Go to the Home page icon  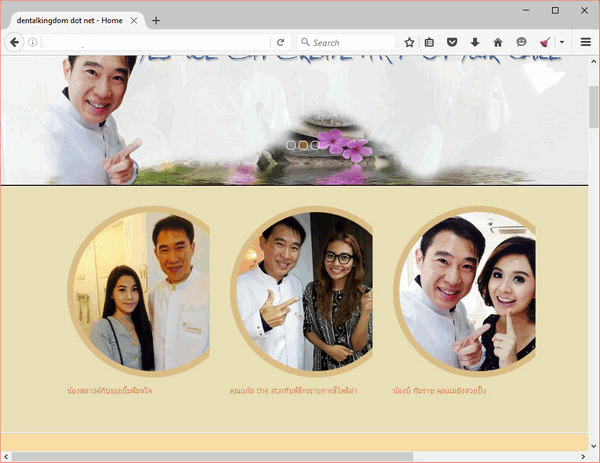click(x=498, y=43)
